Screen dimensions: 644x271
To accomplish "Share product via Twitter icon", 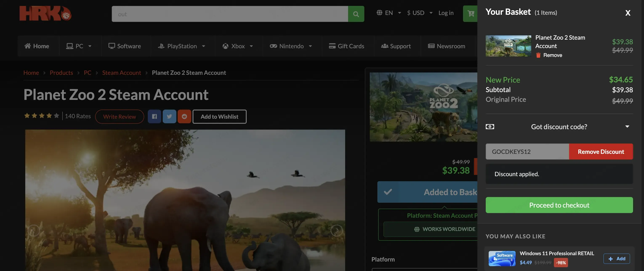I will click(169, 116).
